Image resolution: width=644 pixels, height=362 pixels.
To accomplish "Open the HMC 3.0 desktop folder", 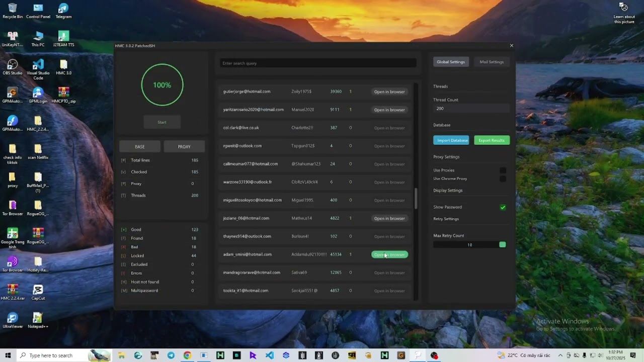I will [63, 67].
